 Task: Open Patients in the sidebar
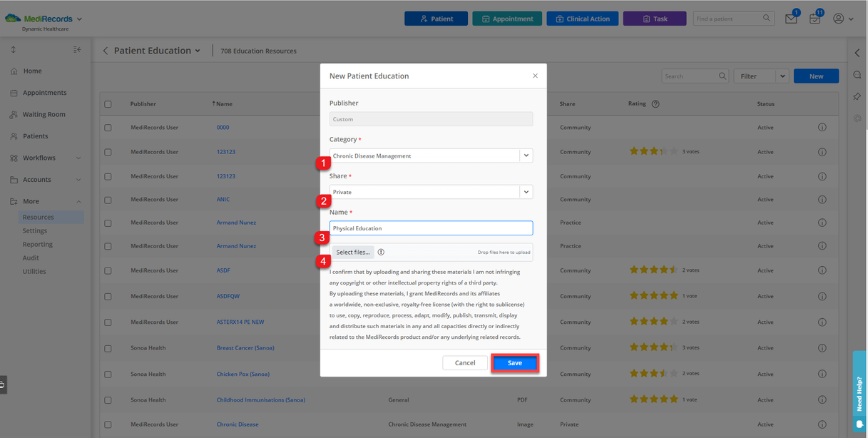tap(35, 136)
